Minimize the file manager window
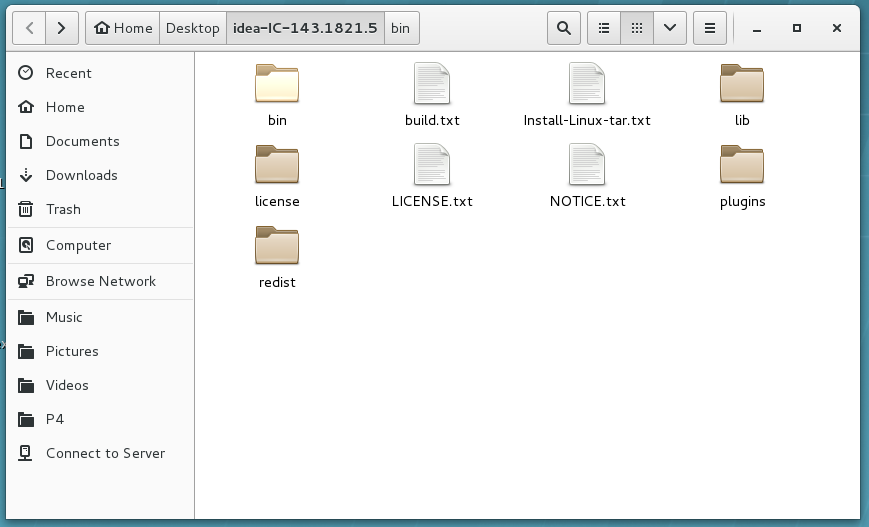The image size is (869, 527). [756, 28]
